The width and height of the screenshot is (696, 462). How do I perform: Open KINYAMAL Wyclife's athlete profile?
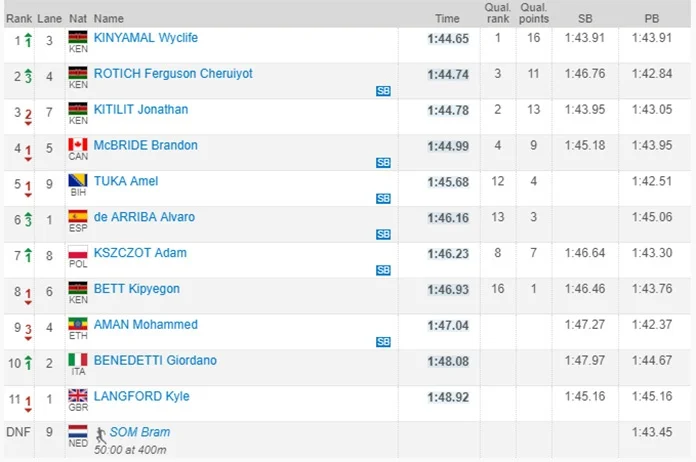pyautogui.click(x=146, y=38)
